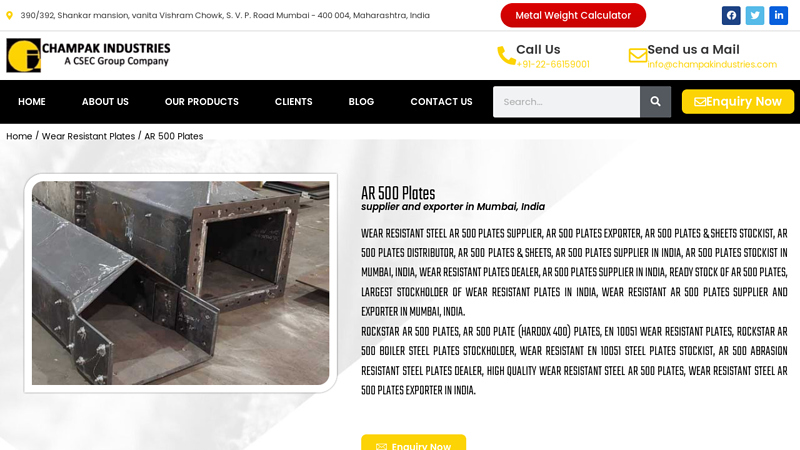The height and width of the screenshot is (450, 800).
Task: Open the Our Products menu
Action: (202, 102)
